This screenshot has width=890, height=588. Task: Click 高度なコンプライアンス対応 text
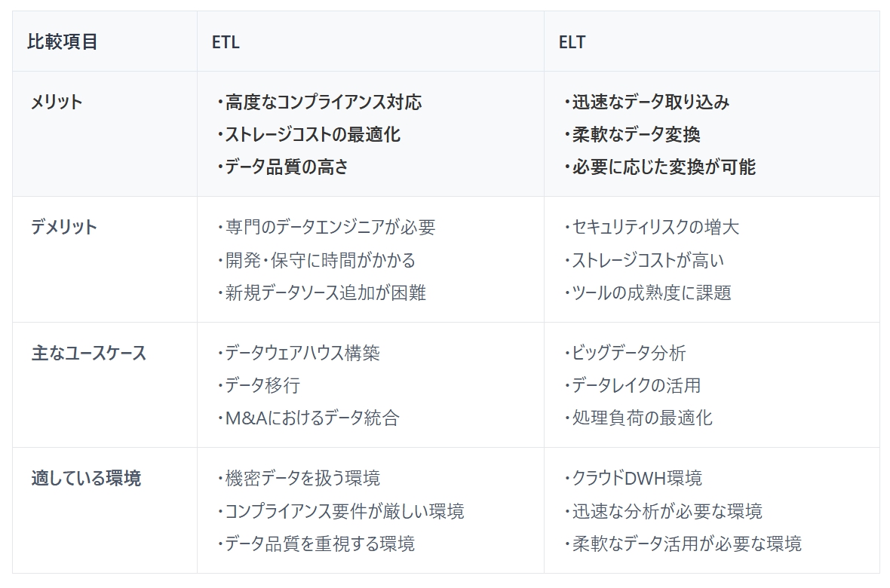pos(323,102)
